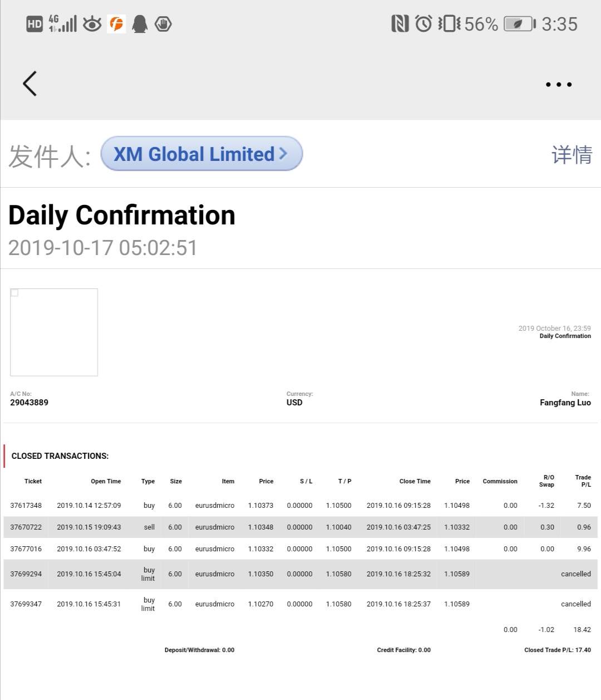Screen dimensions: 601x700
Task: Tap the alarm clock status icon
Action: 423,24
